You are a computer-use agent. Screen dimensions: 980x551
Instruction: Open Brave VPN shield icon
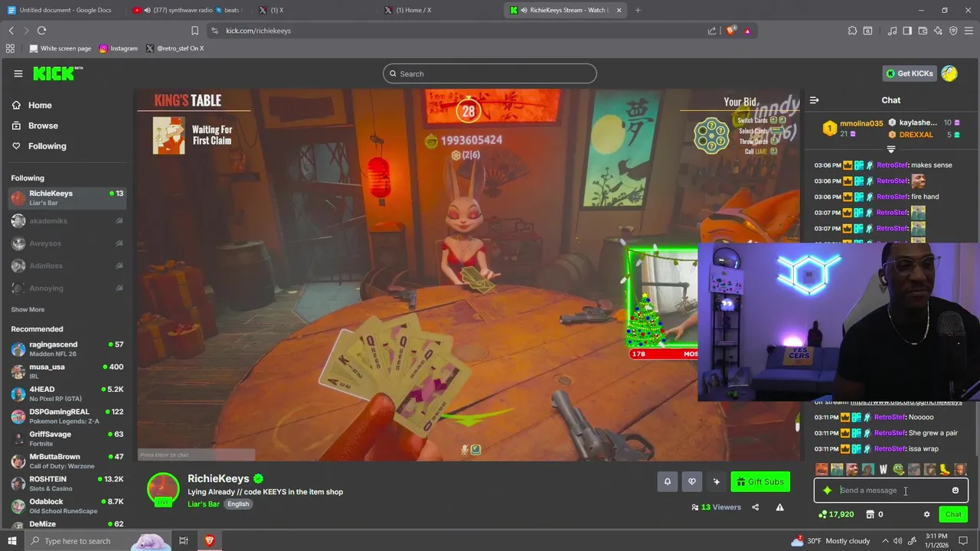point(953,31)
